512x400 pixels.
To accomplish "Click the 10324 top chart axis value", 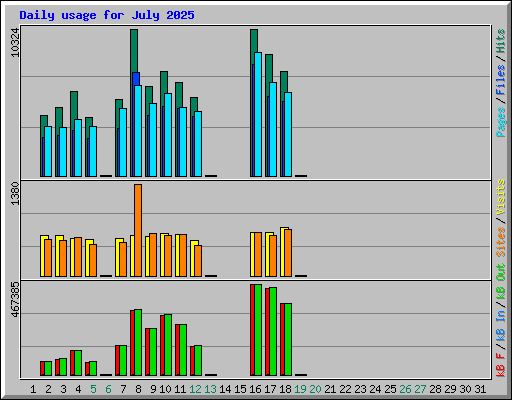I will 15,43.
